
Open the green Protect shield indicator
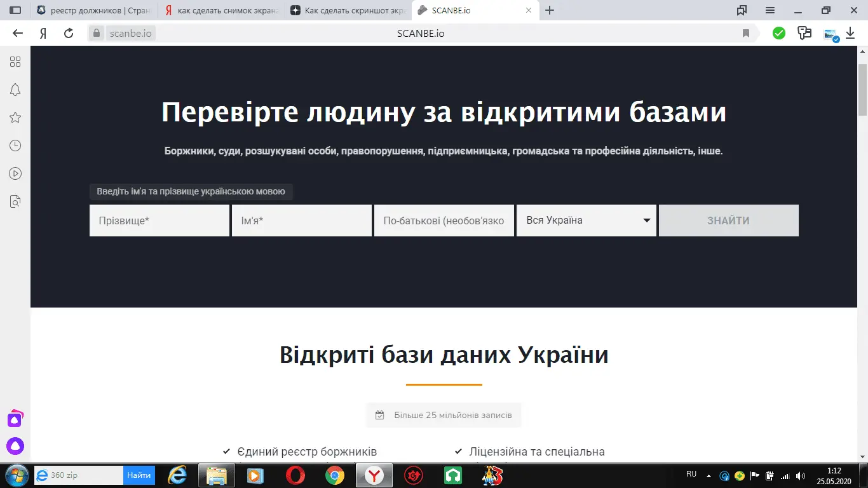pyautogui.click(x=779, y=32)
